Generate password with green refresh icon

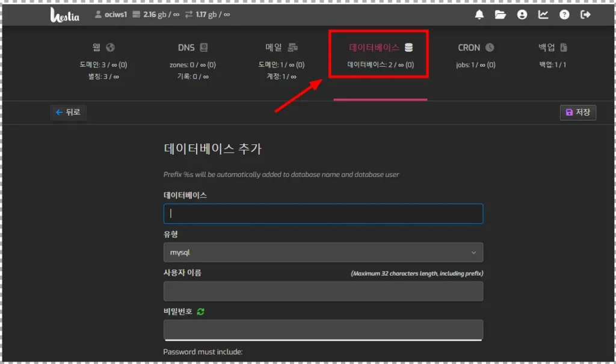coord(201,312)
